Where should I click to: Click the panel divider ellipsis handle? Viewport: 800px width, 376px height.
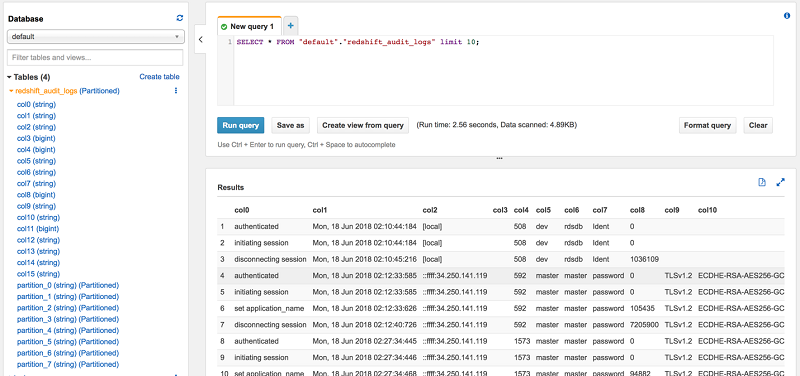tap(499, 159)
